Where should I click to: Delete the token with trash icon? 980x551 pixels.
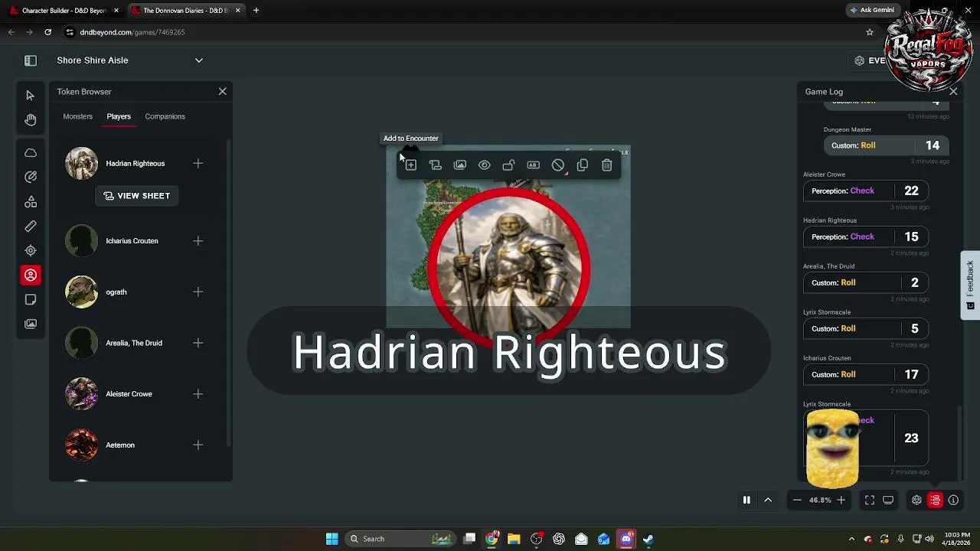[x=607, y=165]
